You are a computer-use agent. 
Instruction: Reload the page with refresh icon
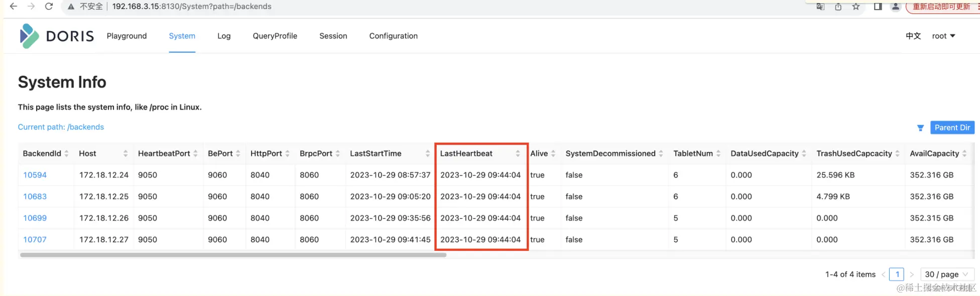pos(49,7)
